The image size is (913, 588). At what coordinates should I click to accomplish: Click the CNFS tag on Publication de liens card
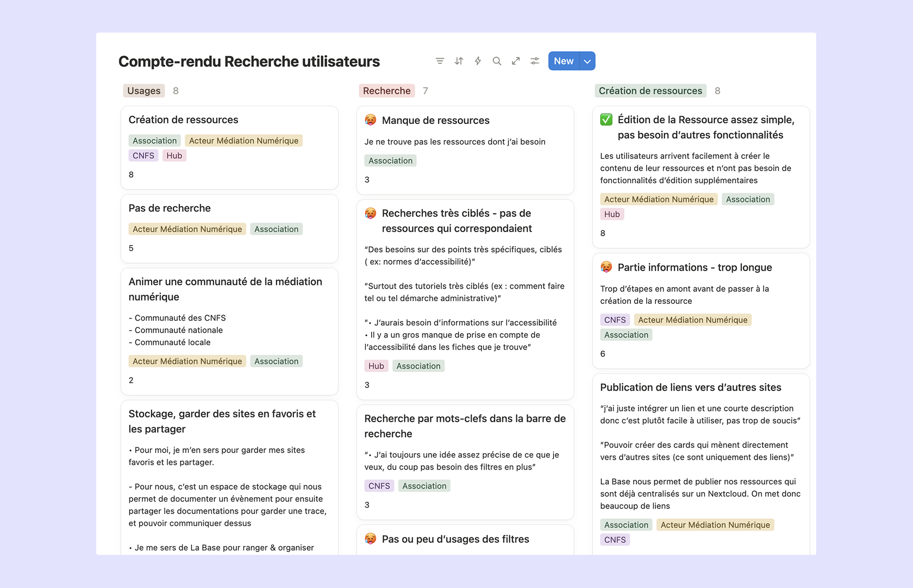(x=615, y=540)
